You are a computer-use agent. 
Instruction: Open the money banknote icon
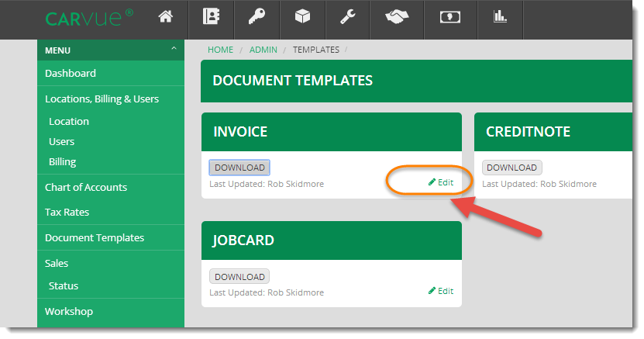click(450, 17)
